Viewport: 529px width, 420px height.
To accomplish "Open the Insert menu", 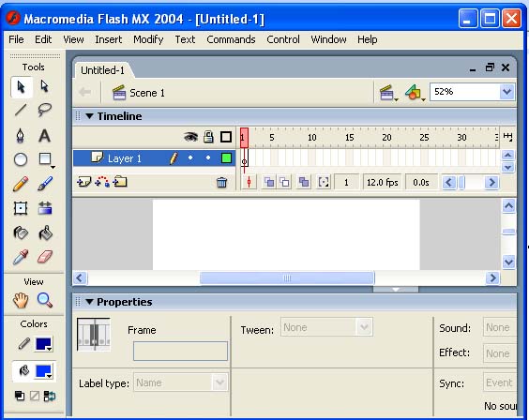I will [x=108, y=39].
